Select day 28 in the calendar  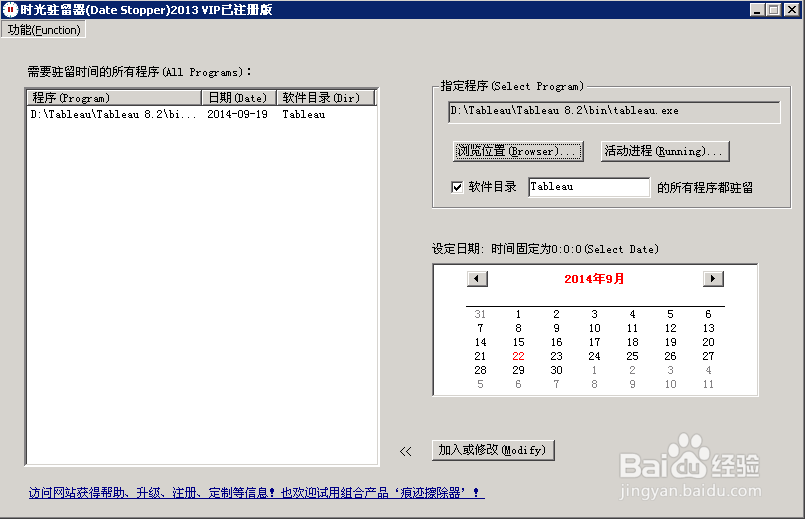(480, 370)
